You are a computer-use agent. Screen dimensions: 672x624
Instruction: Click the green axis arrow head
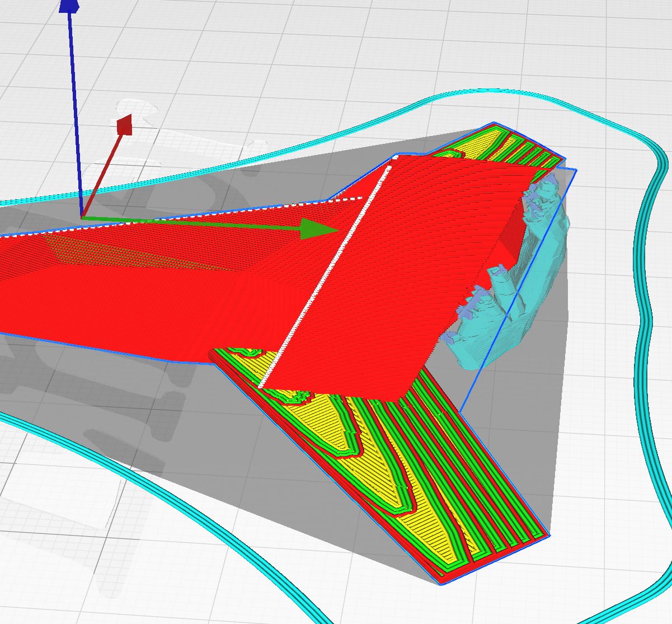pos(317,229)
